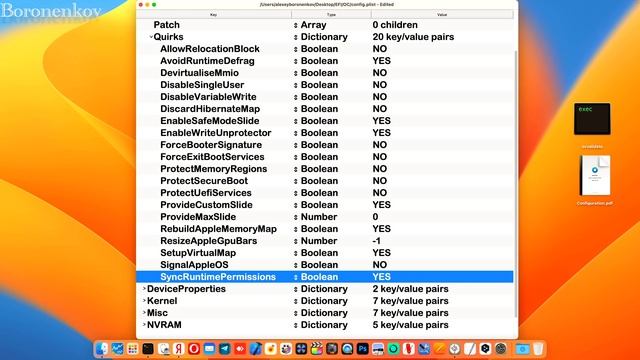Screen dimensions: 640x360
Task: Select Configuration.pdf on the desktop
Action: tap(595, 176)
